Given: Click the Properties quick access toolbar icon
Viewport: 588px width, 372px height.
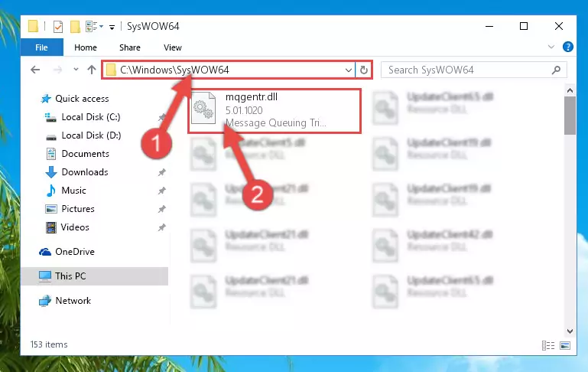Looking at the screenshot, I should 58,27.
